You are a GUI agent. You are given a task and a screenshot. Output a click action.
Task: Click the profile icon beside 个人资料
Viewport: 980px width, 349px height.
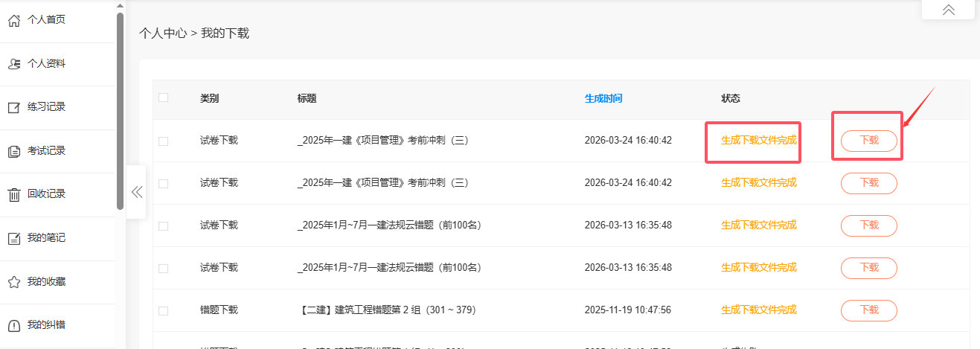tap(13, 64)
